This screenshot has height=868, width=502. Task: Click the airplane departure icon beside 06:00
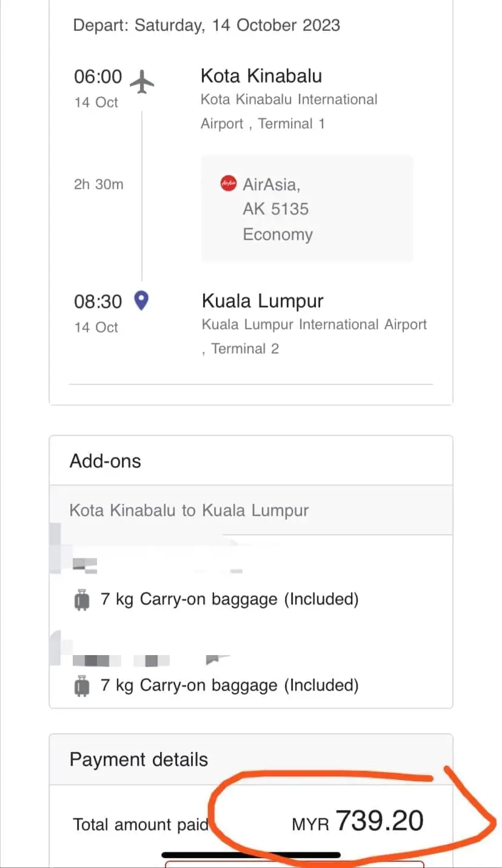click(142, 81)
